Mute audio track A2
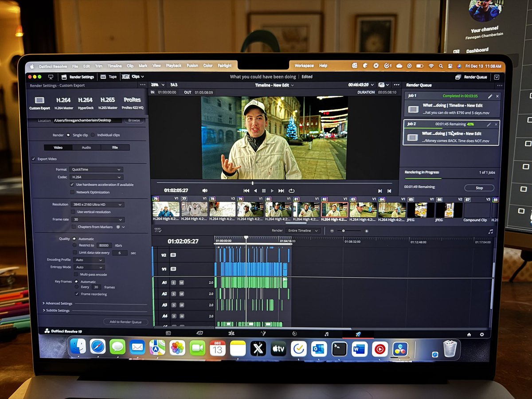 (181, 293)
